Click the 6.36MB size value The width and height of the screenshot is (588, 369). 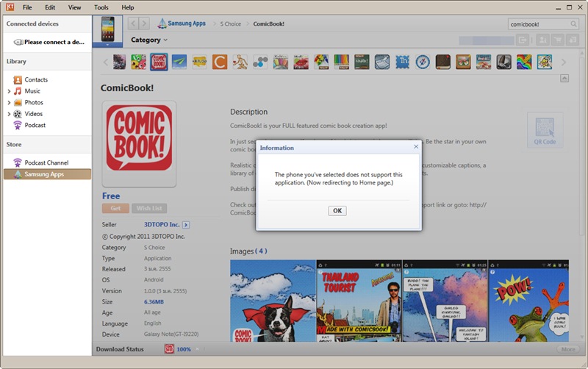[x=154, y=301]
